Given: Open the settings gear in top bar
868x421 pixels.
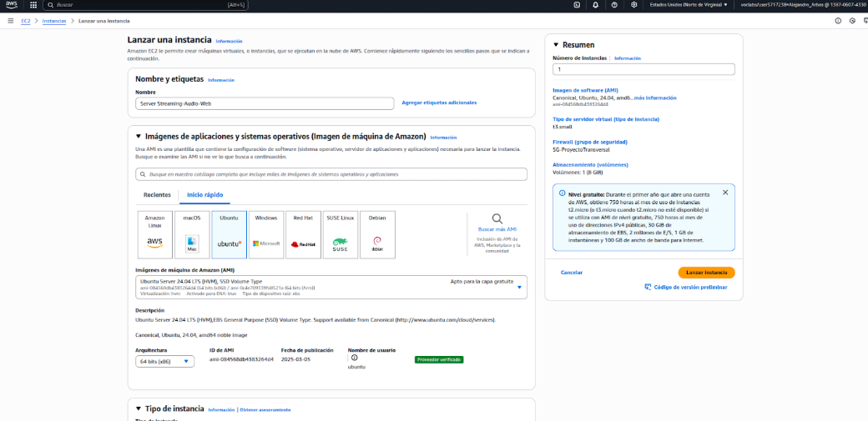Looking at the screenshot, I should 634,5.
